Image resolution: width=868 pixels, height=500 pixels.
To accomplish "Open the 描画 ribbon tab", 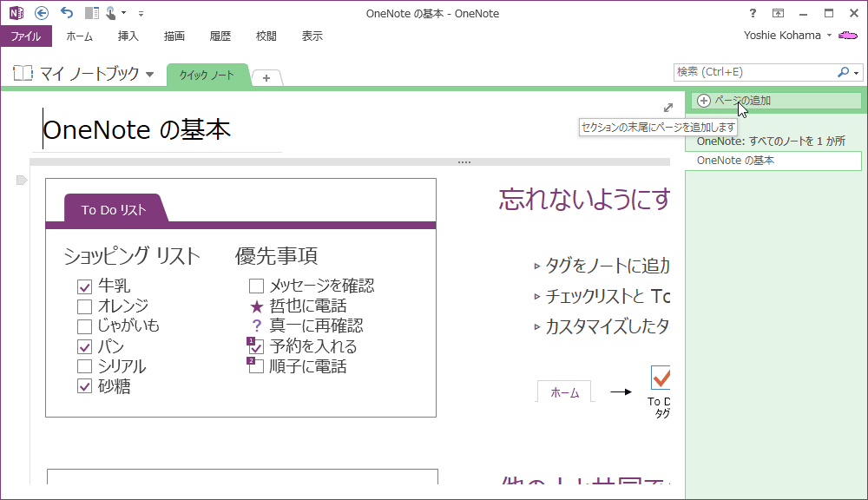I will coord(174,36).
